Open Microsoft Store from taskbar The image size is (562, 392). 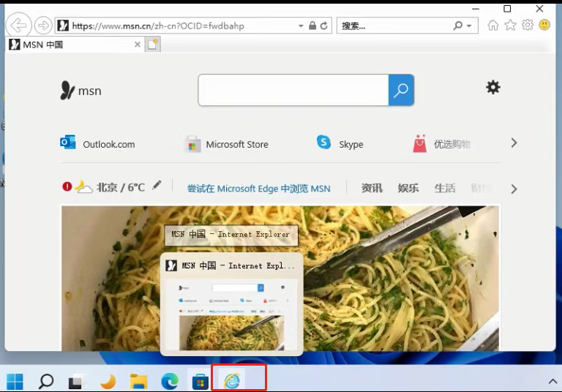[x=201, y=381]
